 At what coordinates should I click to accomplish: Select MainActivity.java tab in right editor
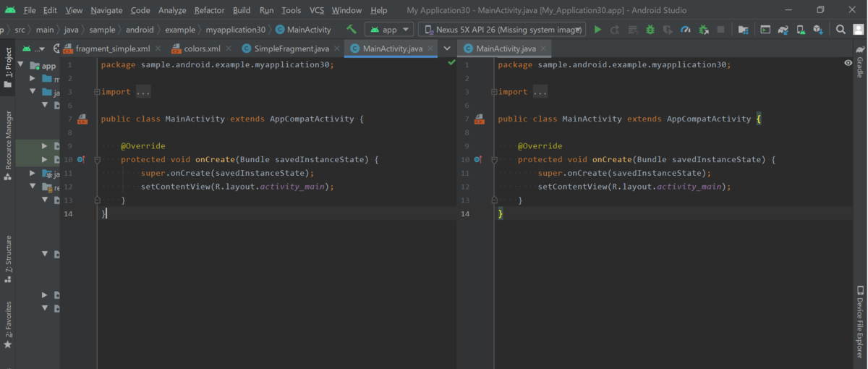pyautogui.click(x=505, y=48)
